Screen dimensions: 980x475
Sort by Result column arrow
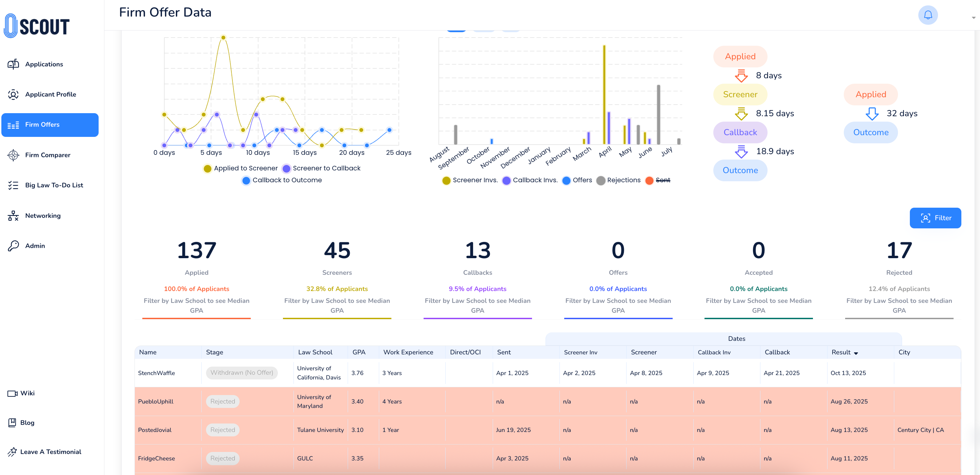[x=856, y=353]
